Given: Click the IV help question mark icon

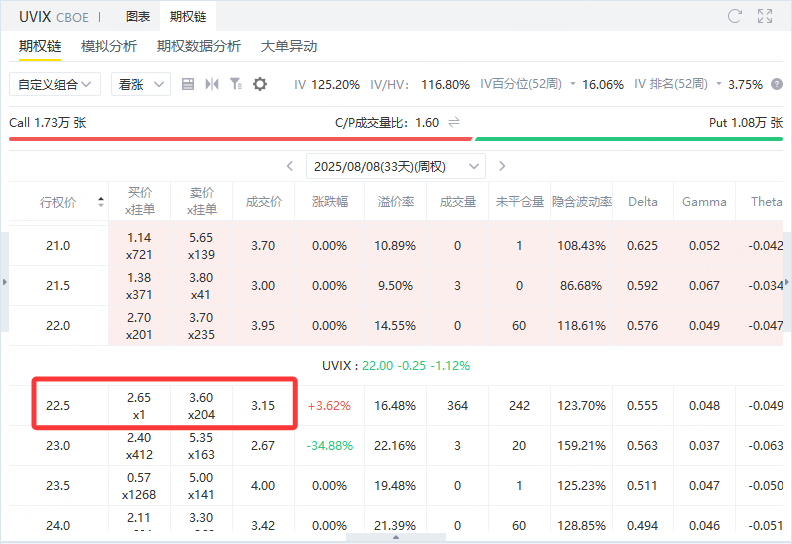Looking at the screenshot, I should 777,84.
